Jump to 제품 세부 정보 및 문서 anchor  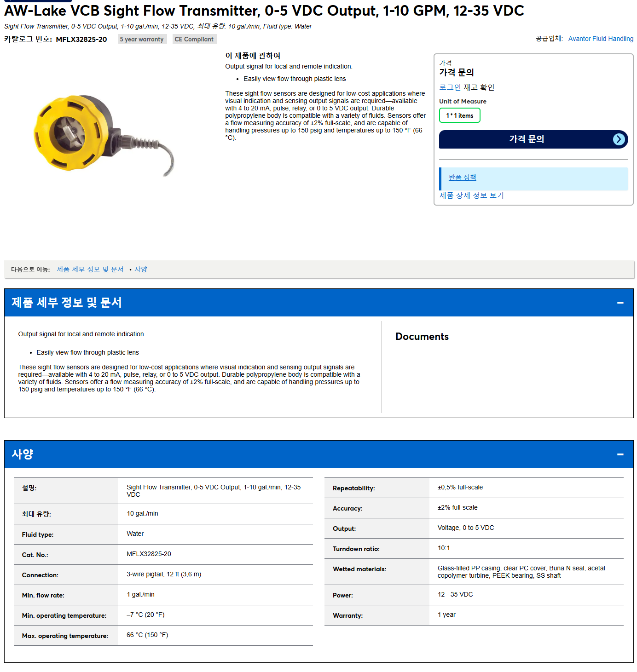pyautogui.click(x=90, y=270)
